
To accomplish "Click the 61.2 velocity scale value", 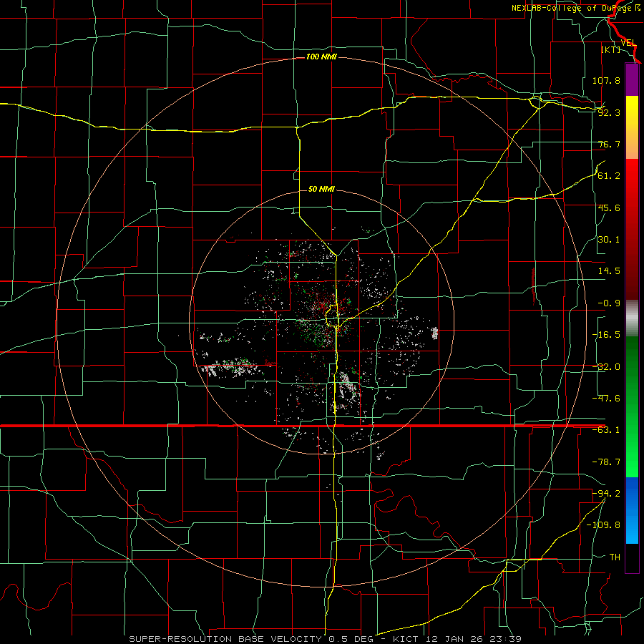I will 609,176.
